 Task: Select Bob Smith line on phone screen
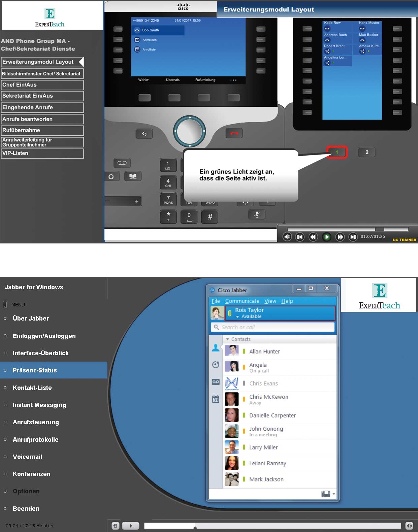[x=158, y=30]
